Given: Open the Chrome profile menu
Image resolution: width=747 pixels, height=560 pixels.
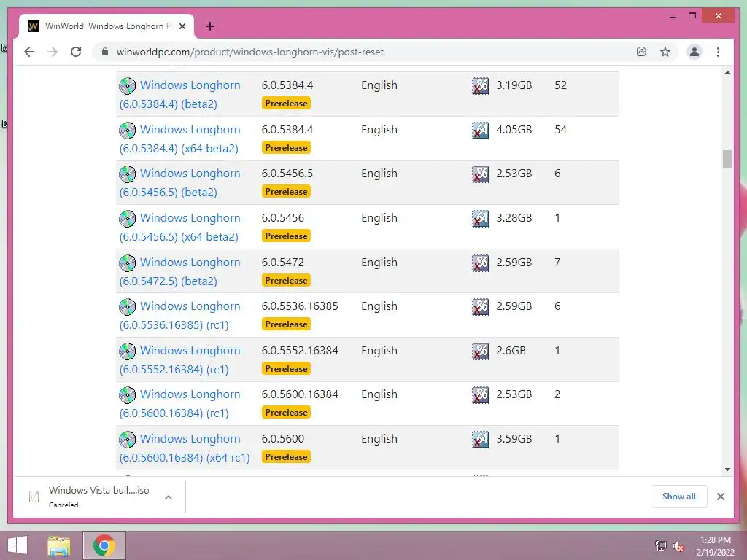Looking at the screenshot, I should tap(694, 52).
